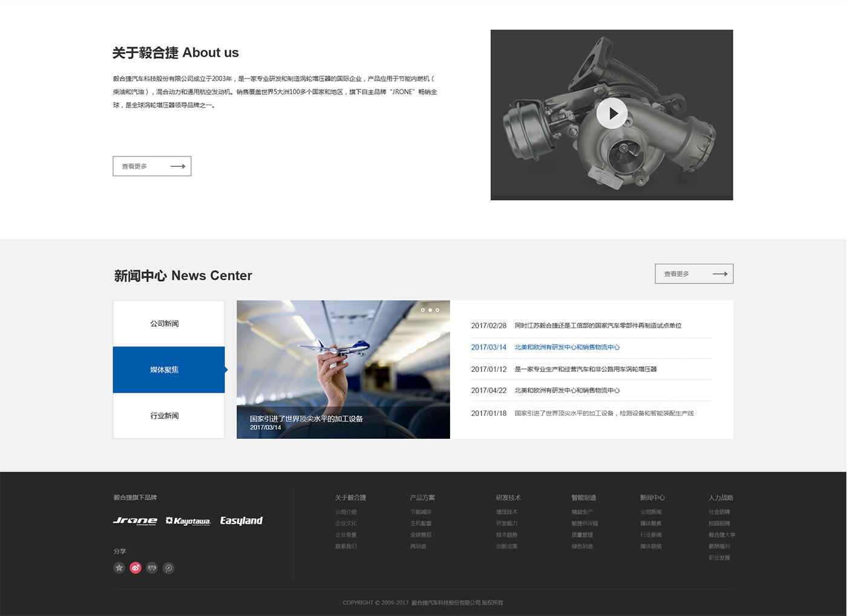This screenshot has height=616, width=847.
Task: Click the Renren share icon in footer
Action: pyautogui.click(x=152, y=568)
